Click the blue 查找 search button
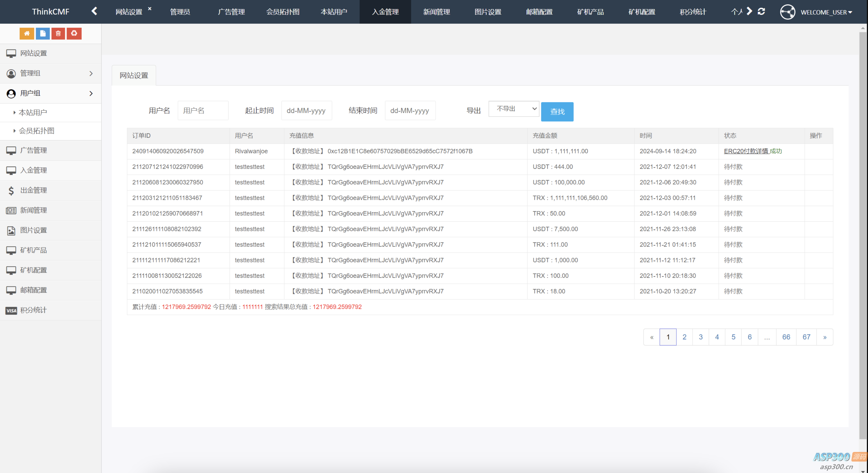This screenshot has width=868, height=473. tap(557, 112)
